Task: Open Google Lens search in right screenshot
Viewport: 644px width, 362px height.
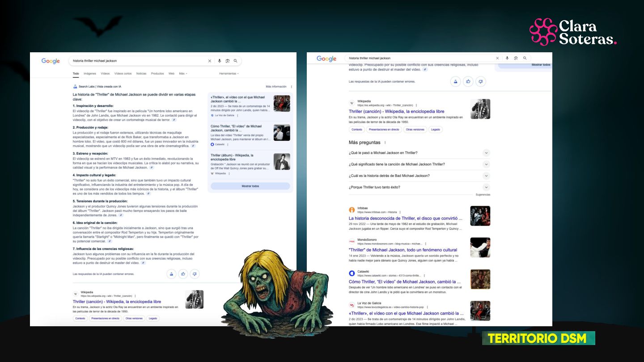Action: coord(516,58)
